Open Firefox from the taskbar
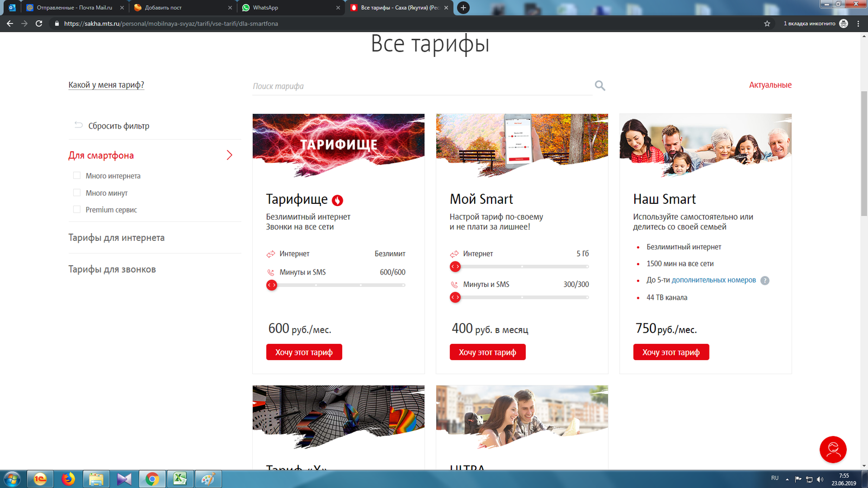Viewport: 868px width, 488px height. click(68, 479)
